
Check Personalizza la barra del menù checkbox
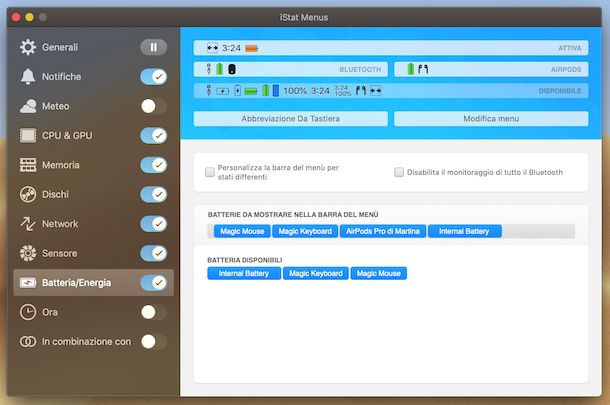coord(210,172)
